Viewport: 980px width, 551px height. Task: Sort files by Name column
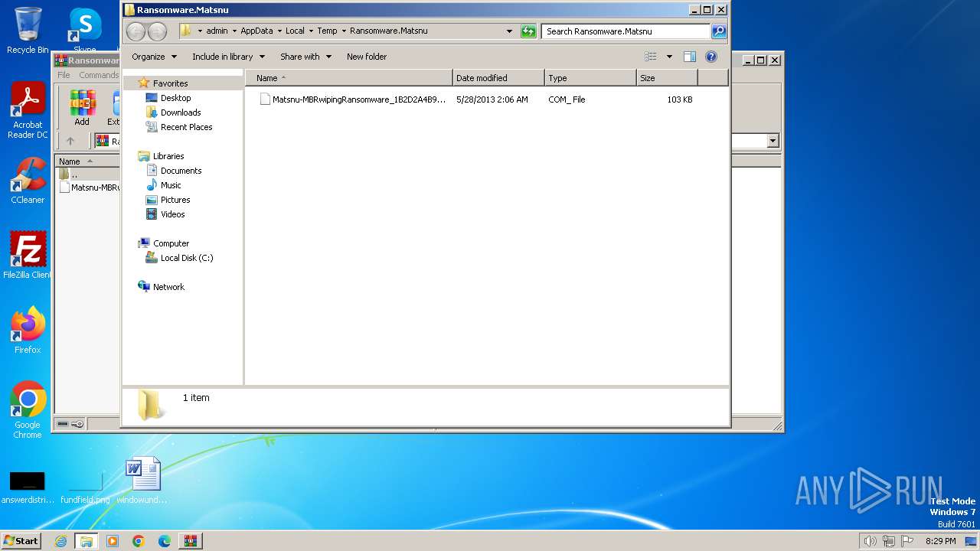click(349, 78)
